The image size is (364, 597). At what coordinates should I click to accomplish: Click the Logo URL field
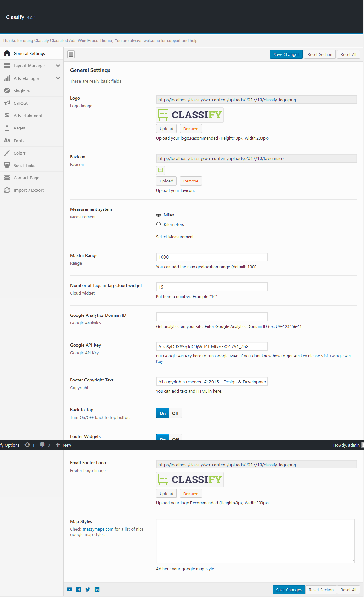pos(256,100)
